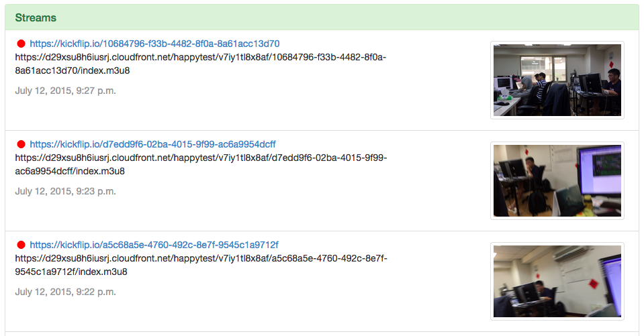Open the kickflip.io/10684796 stream link
The height and width of the screenshot is (336, 644).
coord(154,44)
